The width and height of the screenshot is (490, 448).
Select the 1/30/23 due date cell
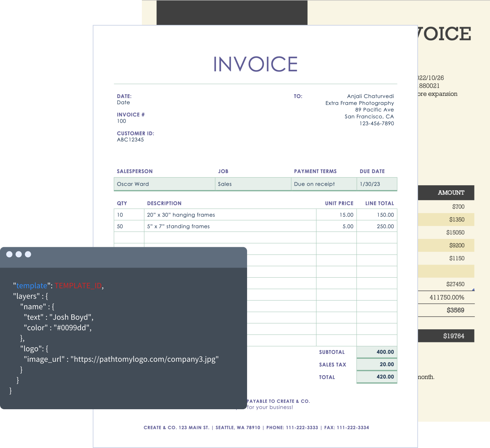370,184
